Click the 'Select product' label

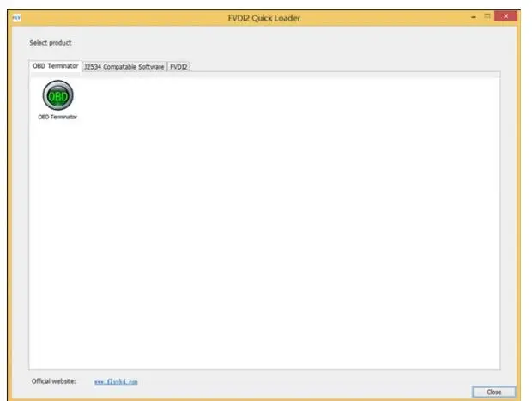[51, 43]
